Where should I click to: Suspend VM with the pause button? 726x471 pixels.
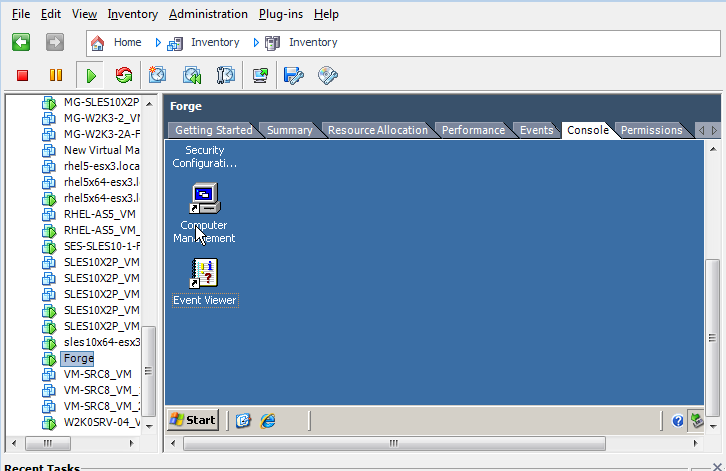coord(56,75)
